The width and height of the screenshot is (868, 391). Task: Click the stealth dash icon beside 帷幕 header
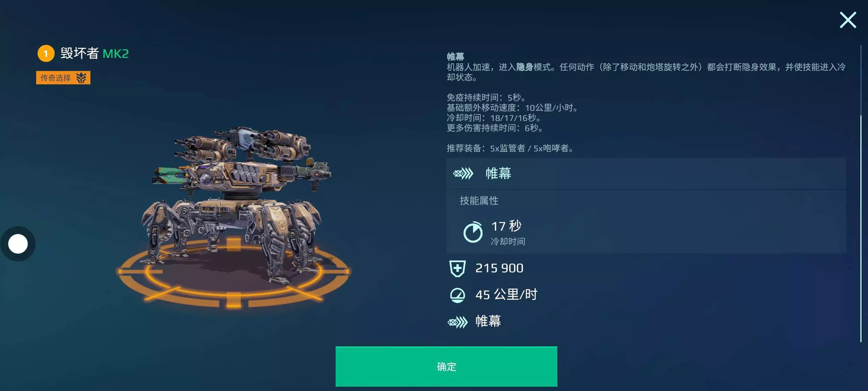tap(463, 174)
